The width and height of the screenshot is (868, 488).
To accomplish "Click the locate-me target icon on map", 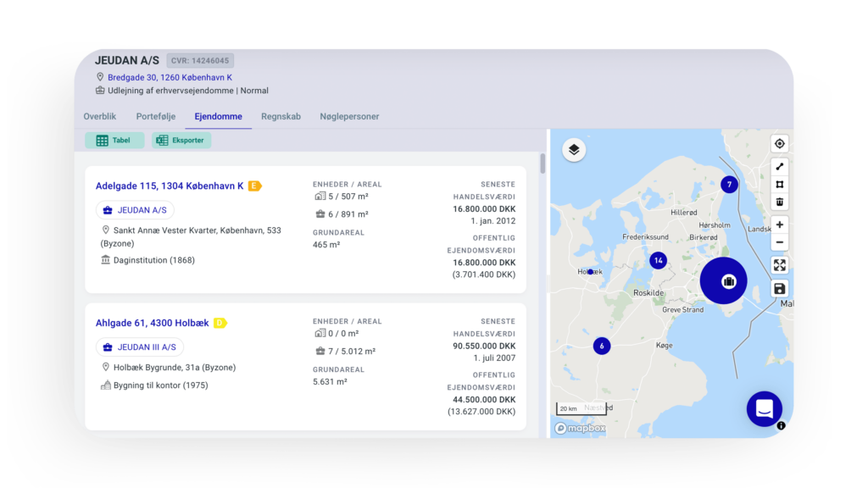I will tap(780, 144).
